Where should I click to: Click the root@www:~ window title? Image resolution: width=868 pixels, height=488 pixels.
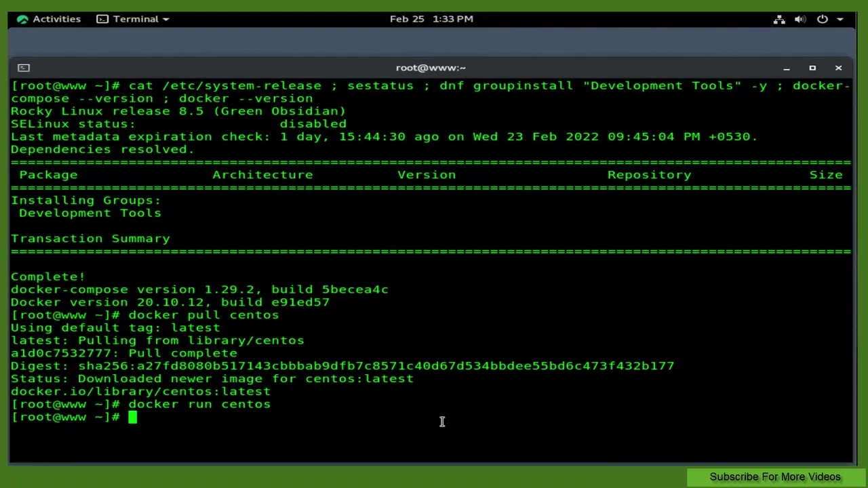[431, 68]
